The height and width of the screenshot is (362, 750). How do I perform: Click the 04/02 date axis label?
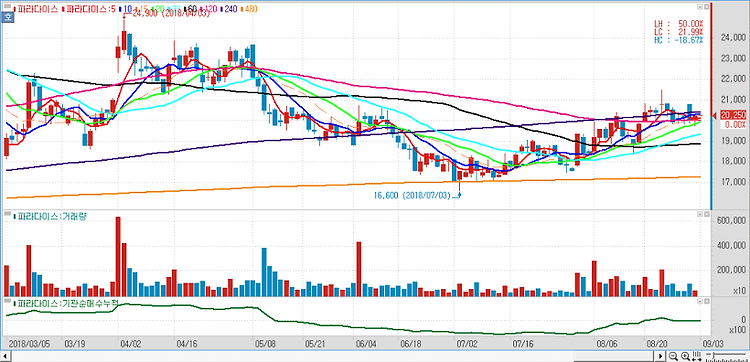tap(130, 343)
